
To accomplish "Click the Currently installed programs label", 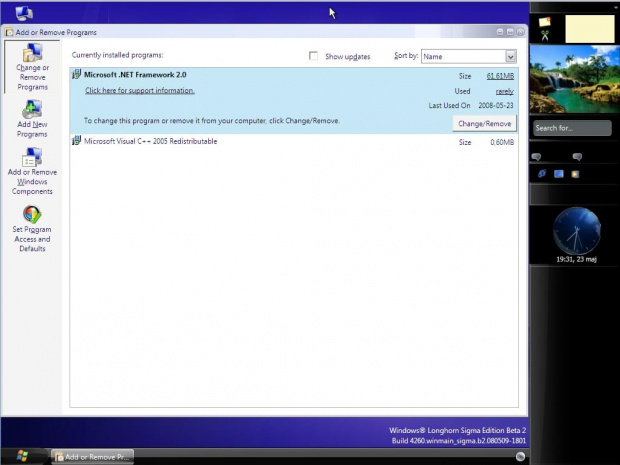I will [x=117, y=55].
